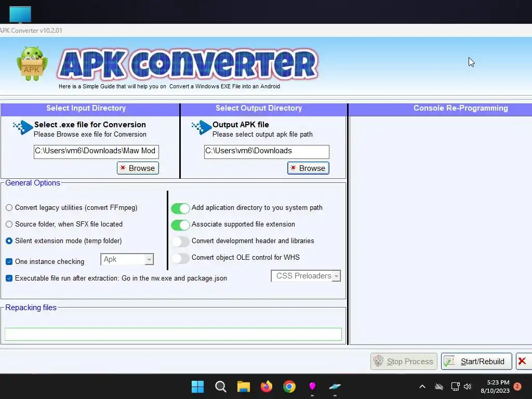This screenshot has width=532, height=399.
Task: Open the Windows Start menu
Action: [197, 387]
